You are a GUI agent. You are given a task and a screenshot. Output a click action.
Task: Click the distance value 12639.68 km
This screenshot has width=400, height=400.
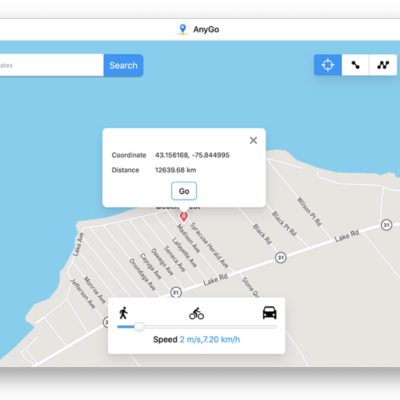tap(175, 170)
